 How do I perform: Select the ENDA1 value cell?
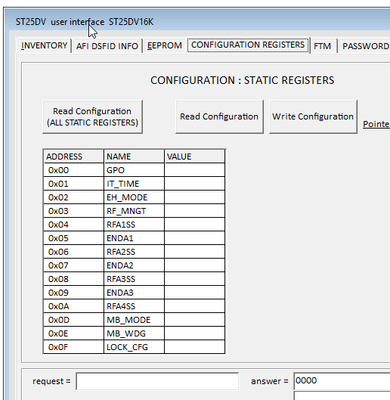pos(194,238)
